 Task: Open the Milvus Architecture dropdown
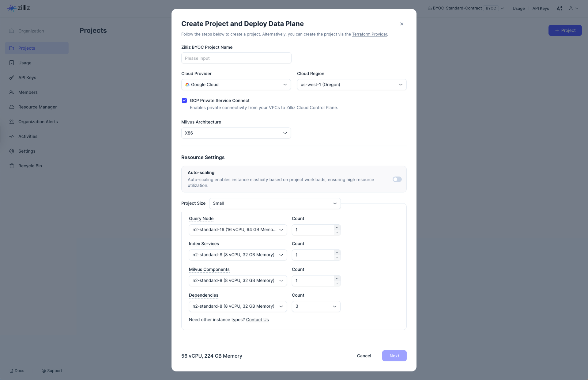tap(236, 133)
